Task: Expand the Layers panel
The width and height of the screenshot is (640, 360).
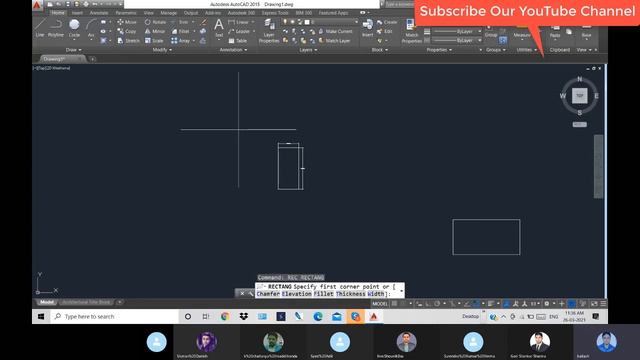Action: tap(308, 50)
